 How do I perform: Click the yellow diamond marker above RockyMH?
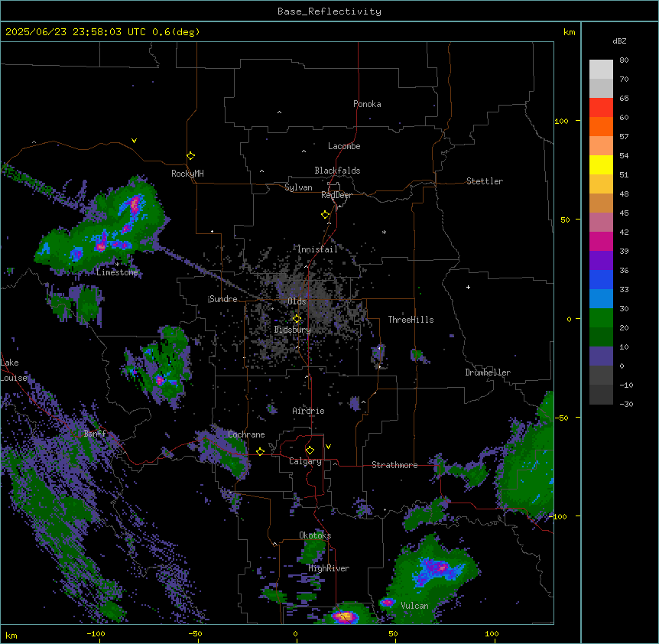point(191,156)
